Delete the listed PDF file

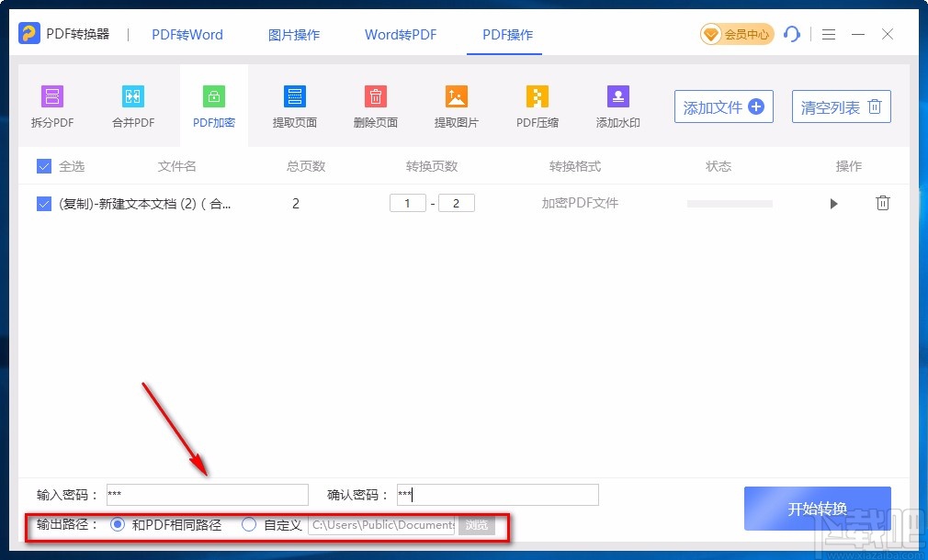[x=883, y=203]
